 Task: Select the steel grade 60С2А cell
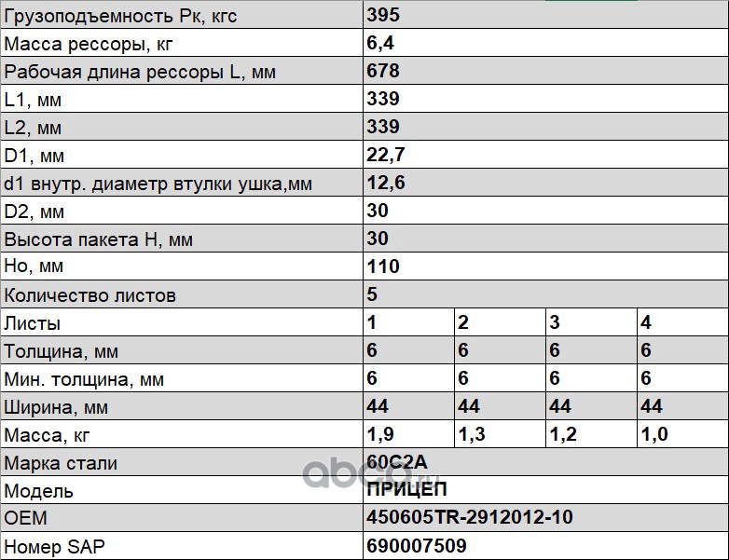398,462
